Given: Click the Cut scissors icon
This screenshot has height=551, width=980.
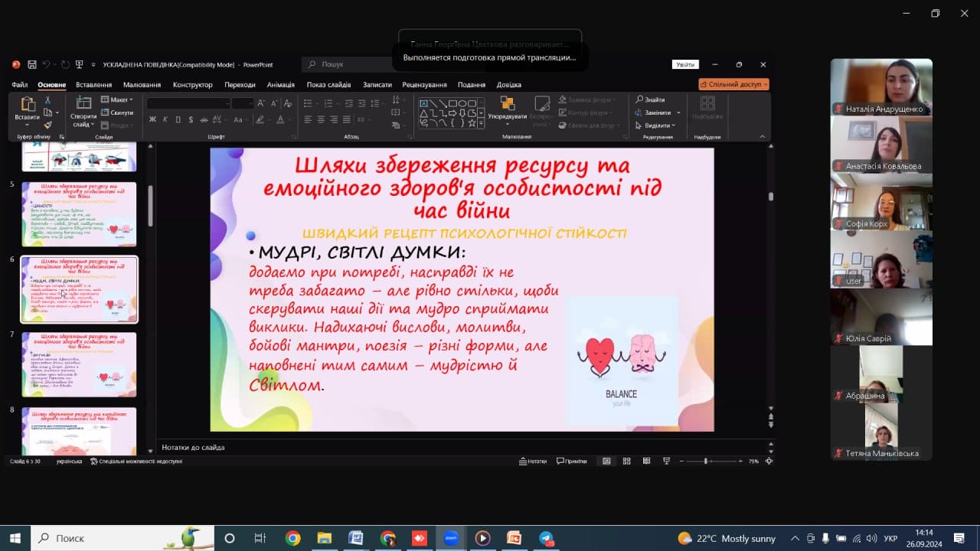Looking at the screenshot, I should pyautogui.click(x=47, y=100).
